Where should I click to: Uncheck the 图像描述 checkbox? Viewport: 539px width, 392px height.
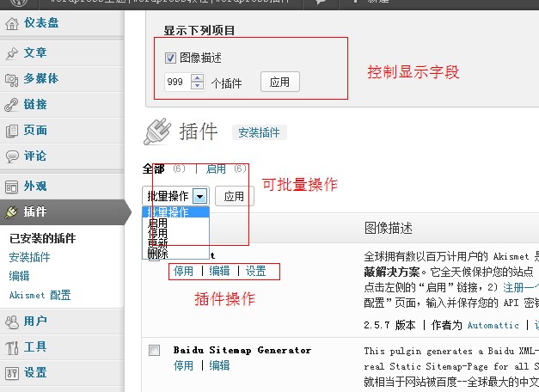click(170, 58)
